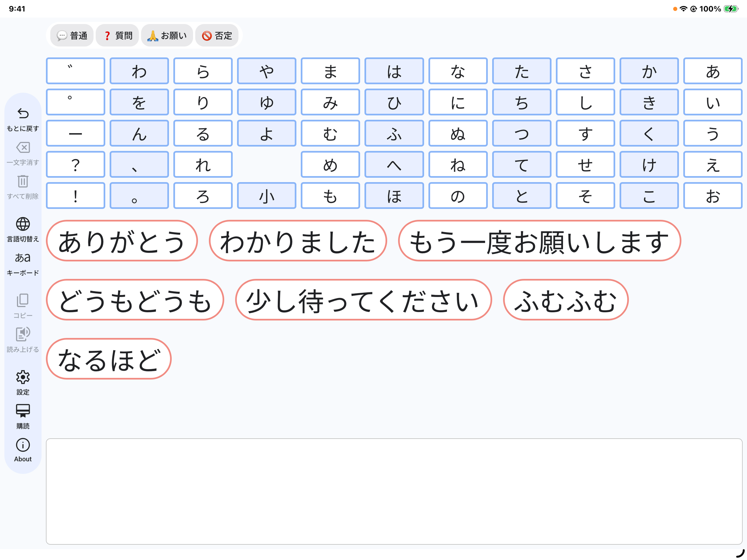Tap the き key
The image size is (747, 560).
(x=649, y=102)
